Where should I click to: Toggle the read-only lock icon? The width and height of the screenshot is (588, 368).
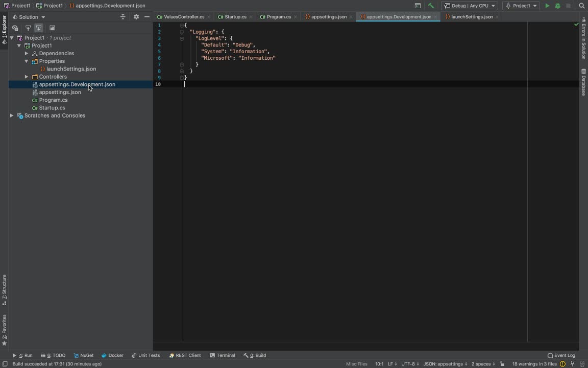point(502,364)
